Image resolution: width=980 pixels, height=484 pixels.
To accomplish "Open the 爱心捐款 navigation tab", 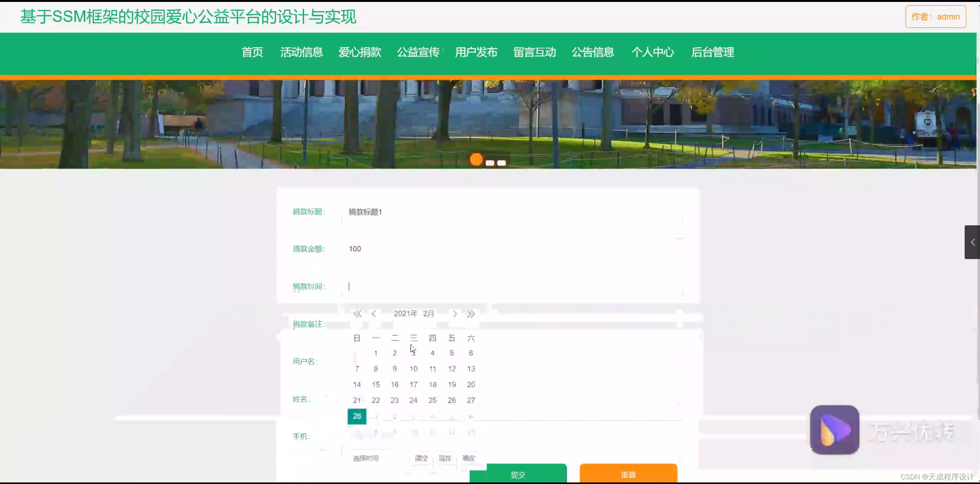I will pyautogui.click(x=360, y=53).
